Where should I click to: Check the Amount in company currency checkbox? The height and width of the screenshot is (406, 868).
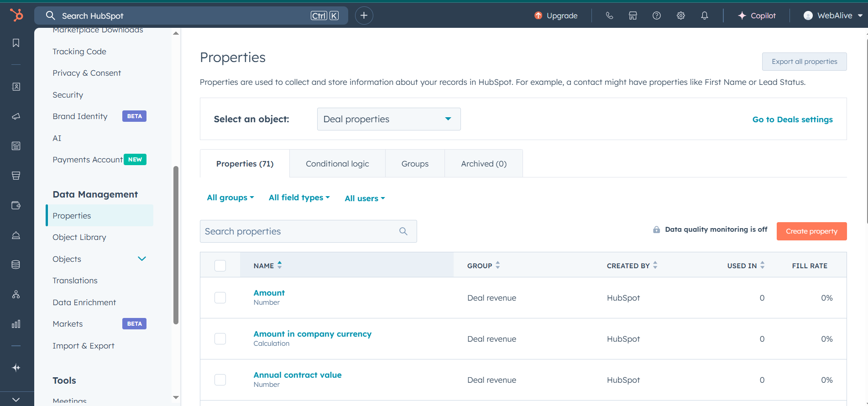[x=220, y=338]
